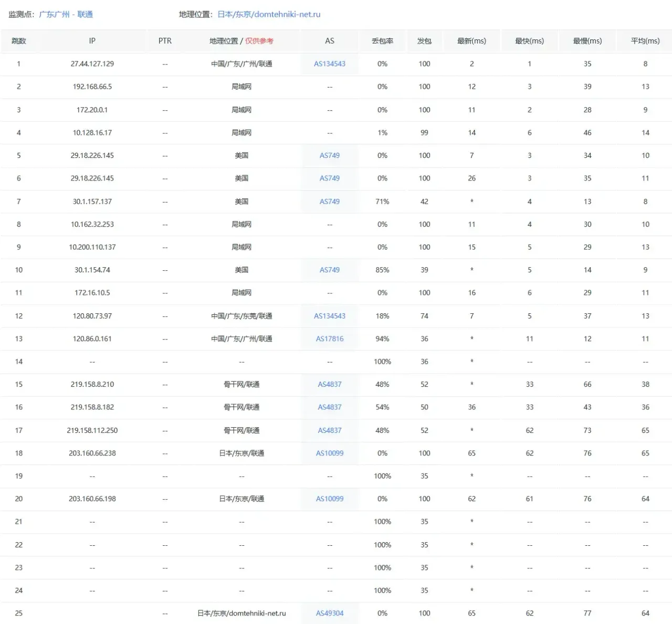Click AS4837 link in hop 16 row

point(330,407)
